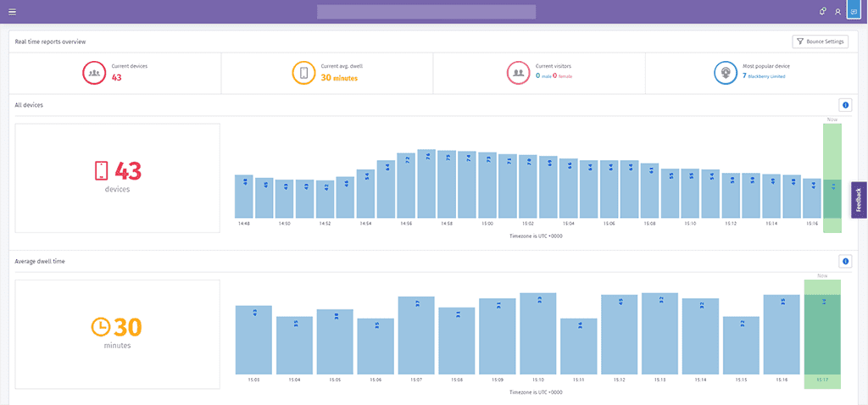Open info icon for All devices
The width and height of the screenshot is (868, 405).
point(845,105)
